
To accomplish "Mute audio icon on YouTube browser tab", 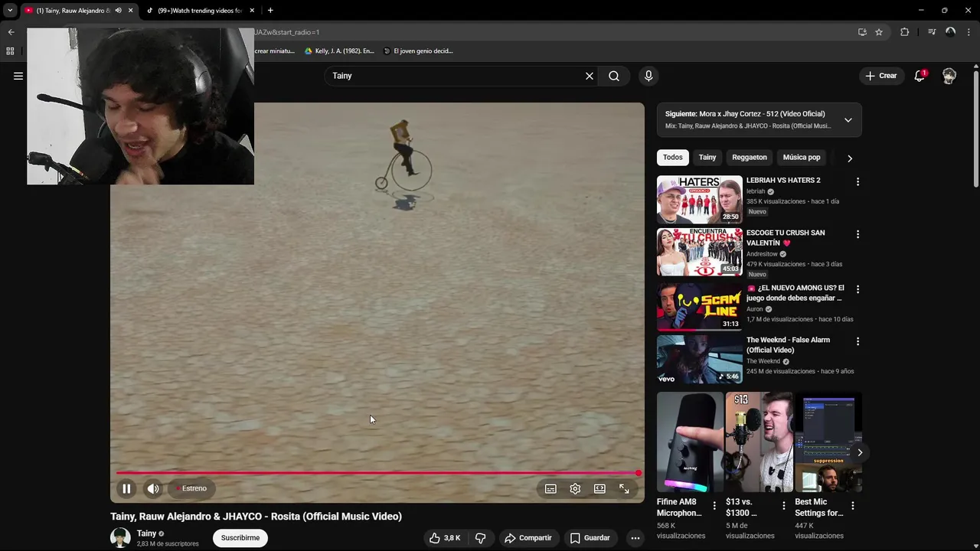I will pos(118,11).
